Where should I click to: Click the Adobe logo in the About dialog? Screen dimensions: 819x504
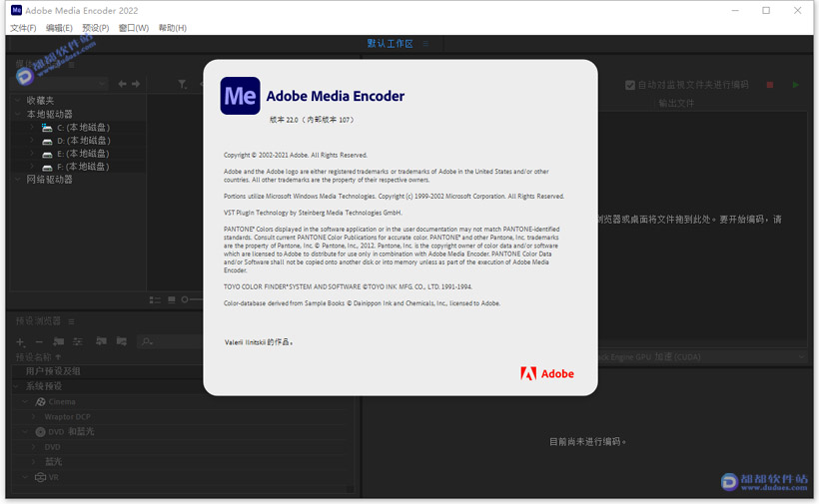tap(547, 373)
